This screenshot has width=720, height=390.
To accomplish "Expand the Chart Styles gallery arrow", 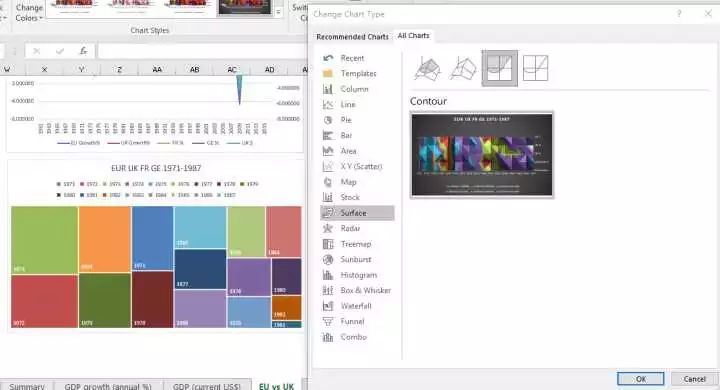I will [x=278, y=12].
